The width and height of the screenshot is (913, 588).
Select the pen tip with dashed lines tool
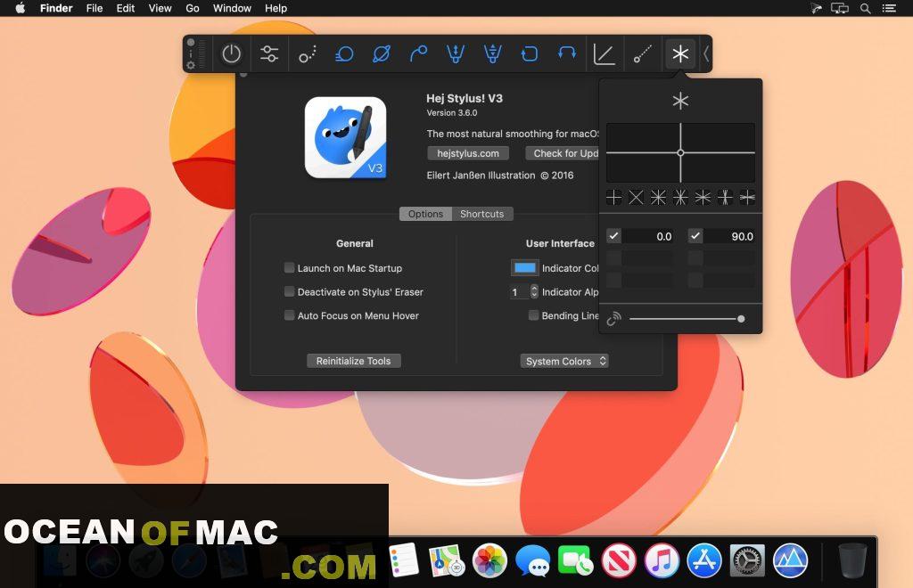[492, 54]
